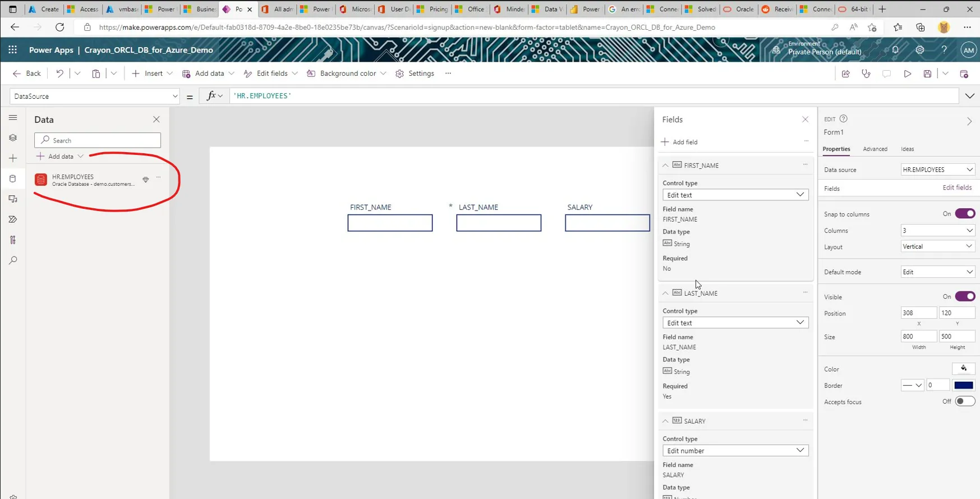Open the Search magnifier icon in left rail
This screenshot has height=499, width=980.
[x=13, y=260]
